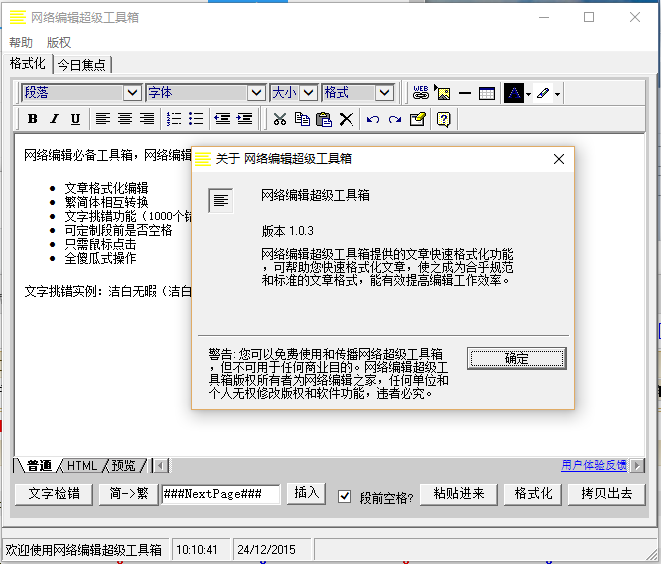
Task: Click the underline icon
Action: [75, 119]
